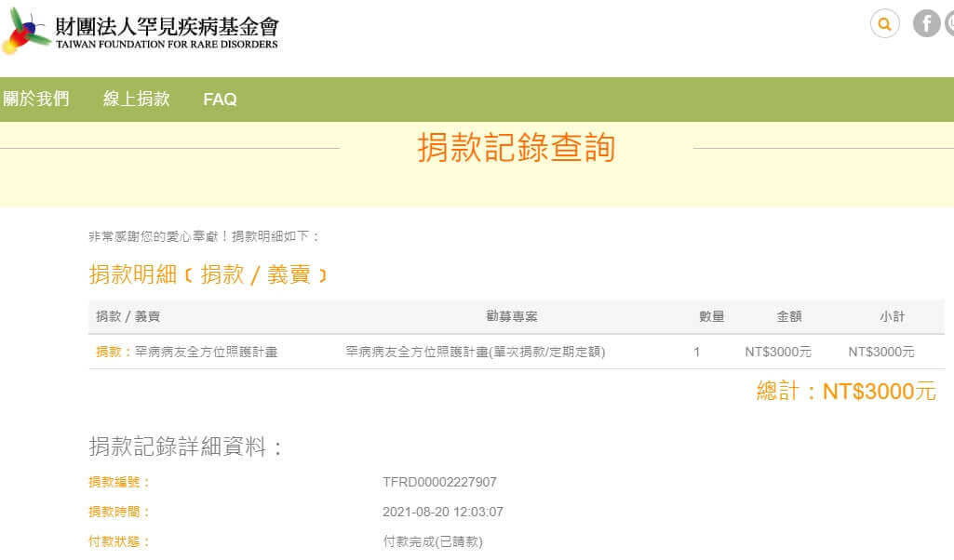
Task: Click the donation time 2021-08-20 12:03:07
Action: pyautogui.click(x=443, y=512)
